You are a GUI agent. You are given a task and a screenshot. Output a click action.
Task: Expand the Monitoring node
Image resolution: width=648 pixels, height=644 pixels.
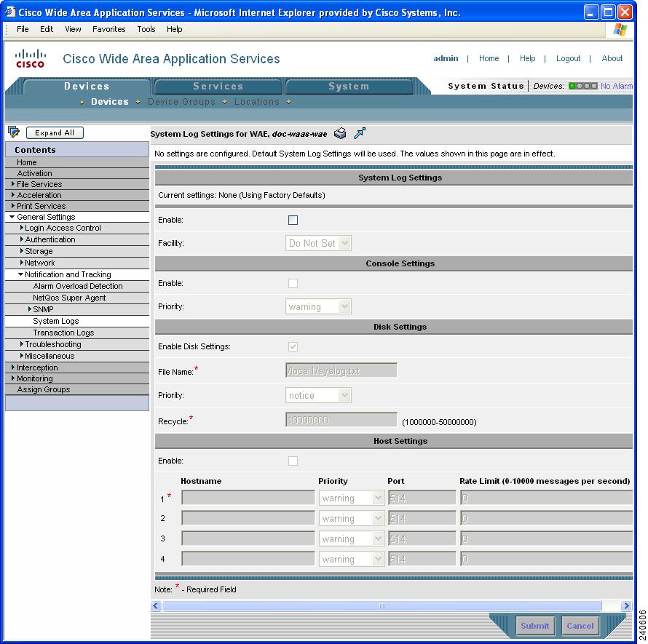point(13,378)
